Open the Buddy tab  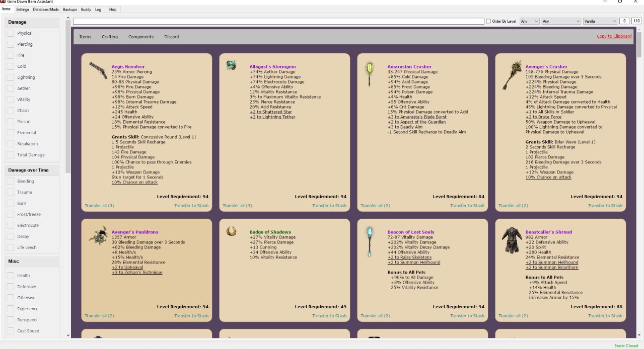(86, 10)
